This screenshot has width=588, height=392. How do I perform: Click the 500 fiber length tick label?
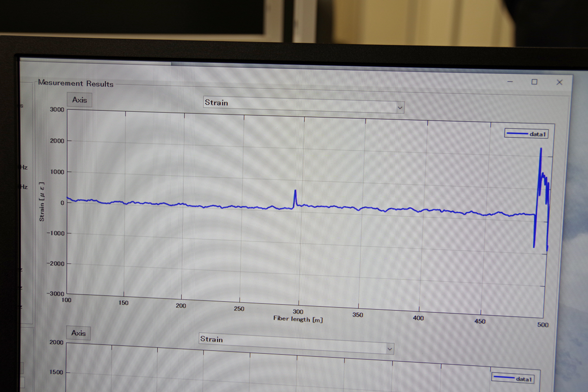[x=542, y=325]
